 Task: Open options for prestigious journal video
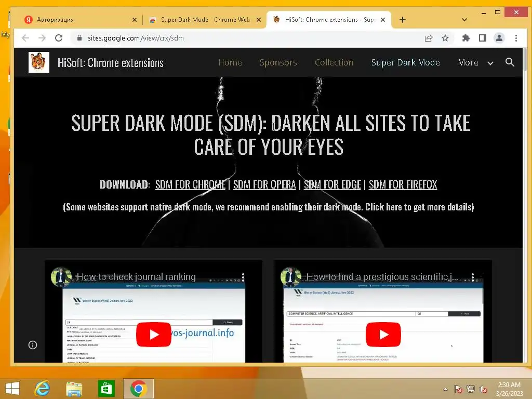coord(473,277)
